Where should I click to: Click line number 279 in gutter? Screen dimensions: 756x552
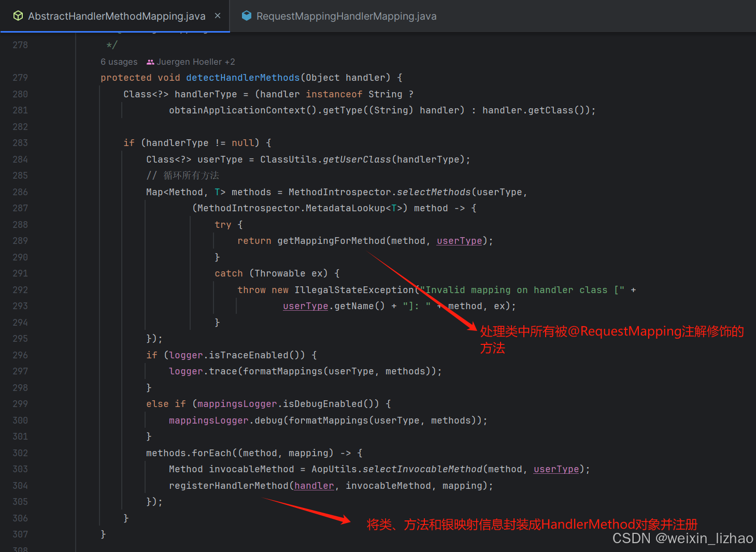pos(20,78)
